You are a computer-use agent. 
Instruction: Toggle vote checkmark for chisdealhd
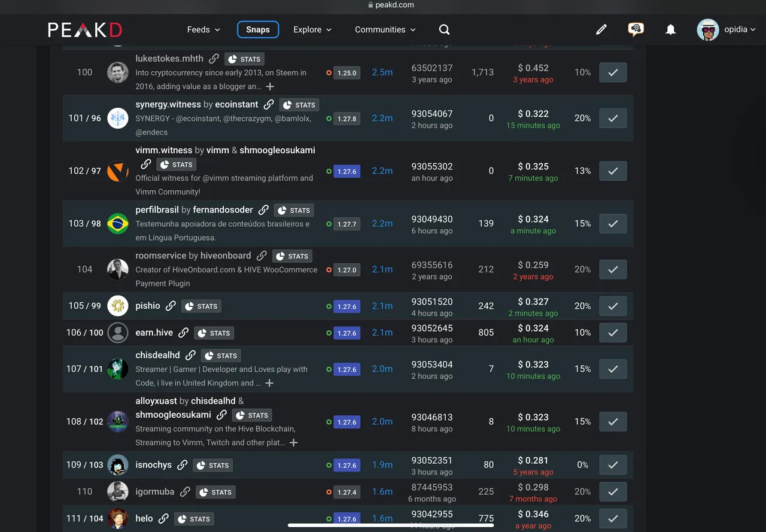613,369
